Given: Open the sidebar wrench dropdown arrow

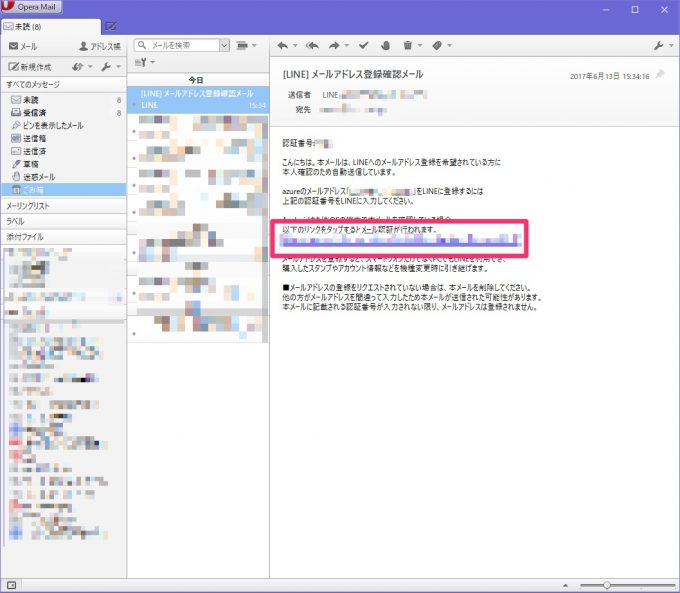Looking at the screenshot, I should (x=118, y=67).
